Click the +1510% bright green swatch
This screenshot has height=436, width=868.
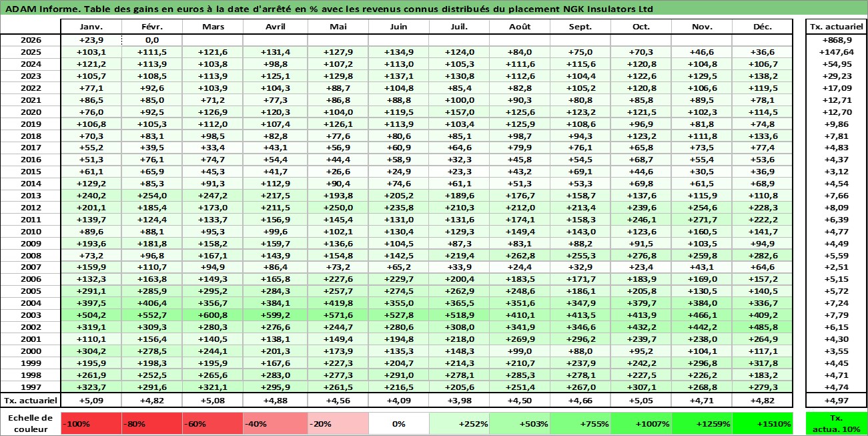[762, 423]
